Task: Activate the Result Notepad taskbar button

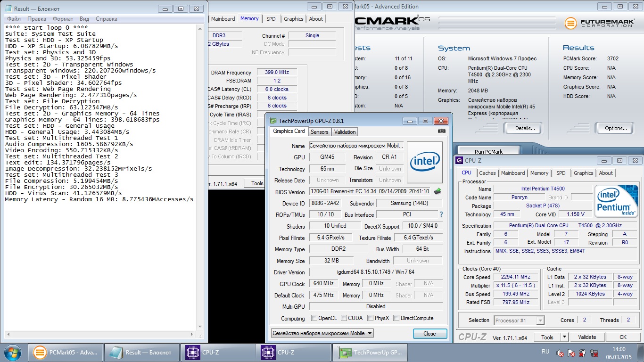Action: (142, 352)
